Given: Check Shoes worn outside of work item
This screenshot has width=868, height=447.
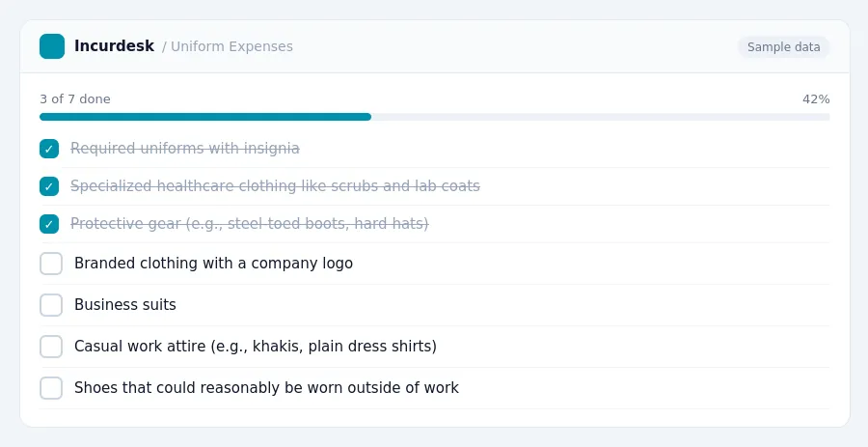Looking at the screenshot, I should point(51,388).
